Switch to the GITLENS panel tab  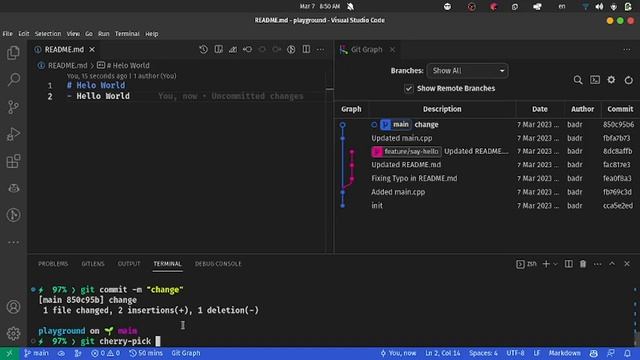pyautogui.click(x=93, y=264)
